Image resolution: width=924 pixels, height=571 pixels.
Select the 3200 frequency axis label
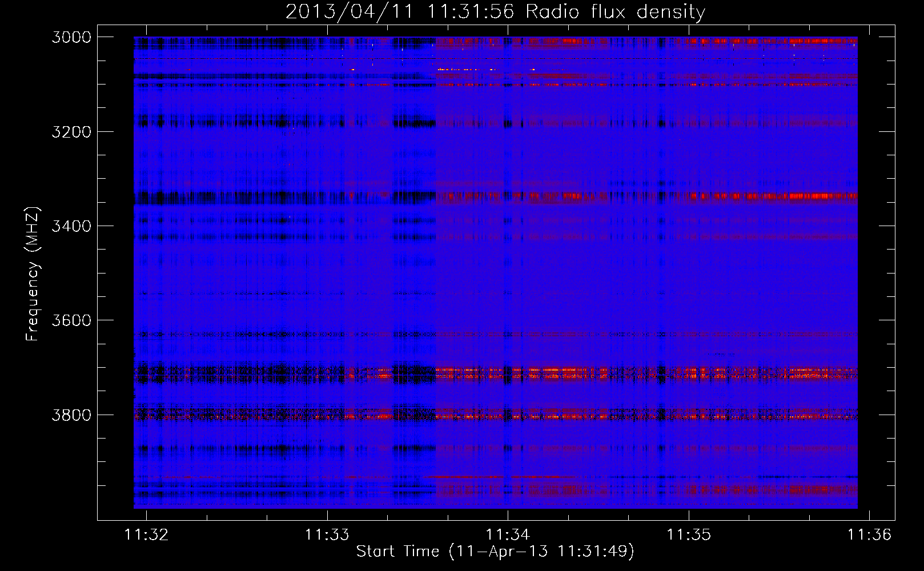(x=71, y=131)
